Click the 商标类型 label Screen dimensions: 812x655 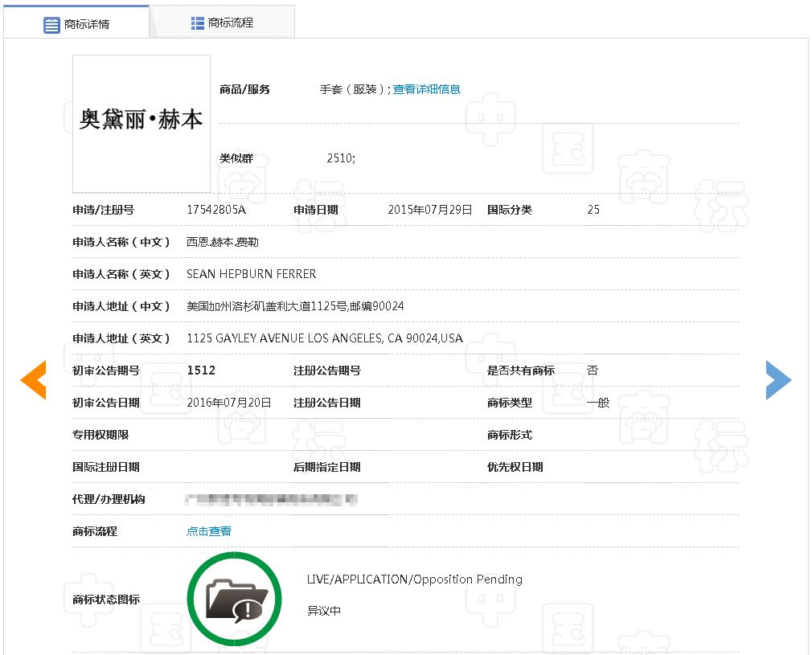pos(510,403)
